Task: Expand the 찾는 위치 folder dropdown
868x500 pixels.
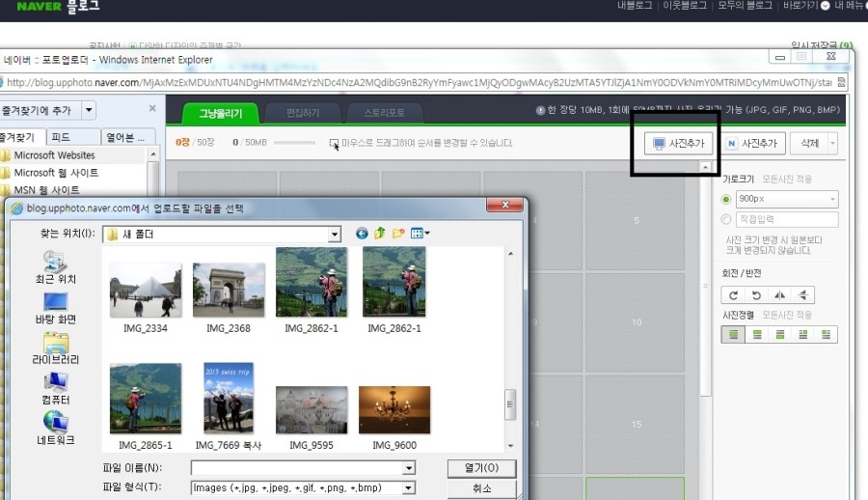Action: (x=335, y=235)
